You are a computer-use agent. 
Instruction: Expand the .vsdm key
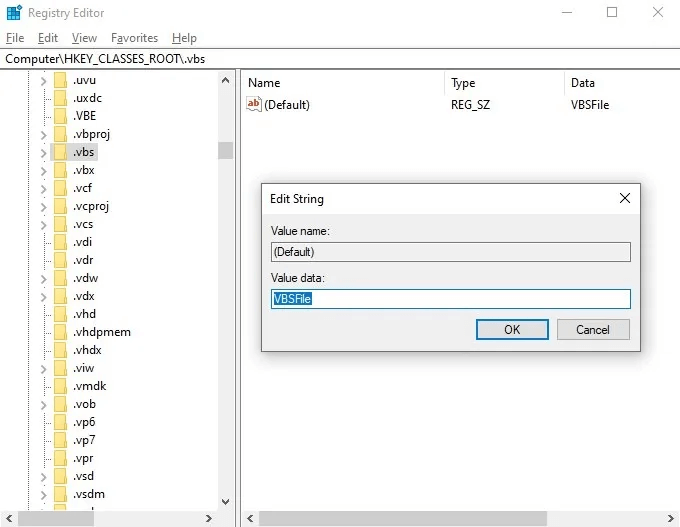[x=43, y=495]
